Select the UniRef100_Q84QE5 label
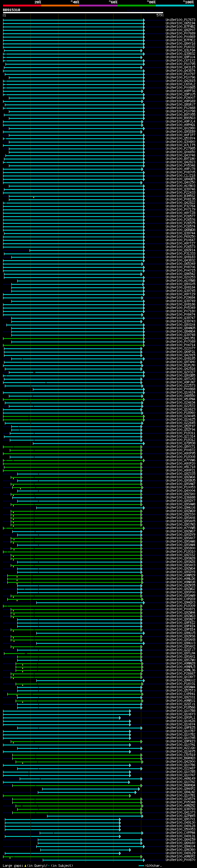The height and width of the screenshot is (868, 197). [180, 179]
